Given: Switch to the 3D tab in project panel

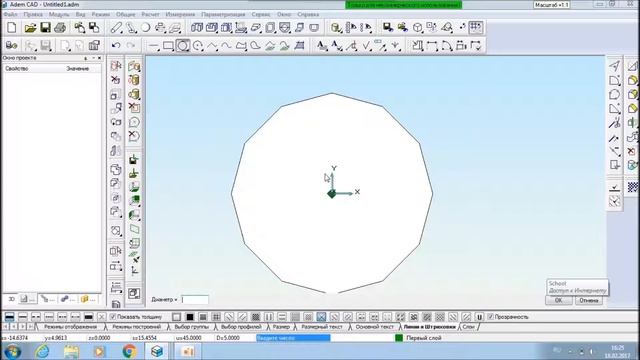Looking at the screenshot, I should click(11, 299).
